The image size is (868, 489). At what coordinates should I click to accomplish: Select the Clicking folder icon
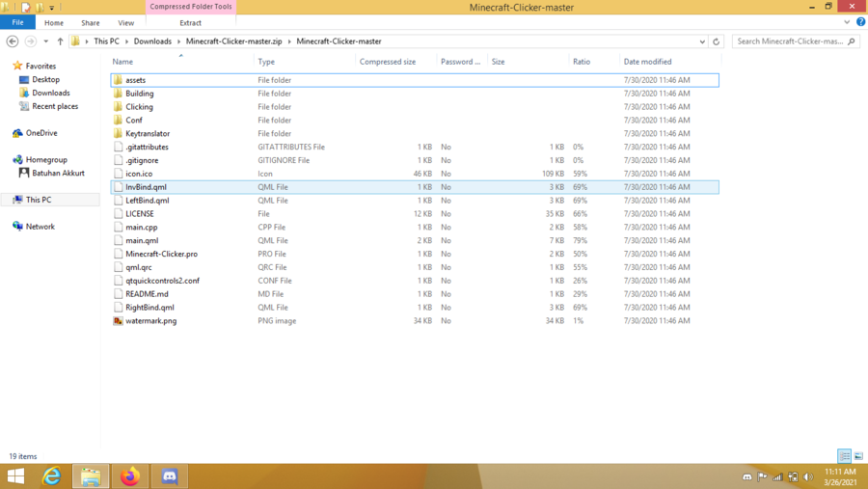[118, 106]
